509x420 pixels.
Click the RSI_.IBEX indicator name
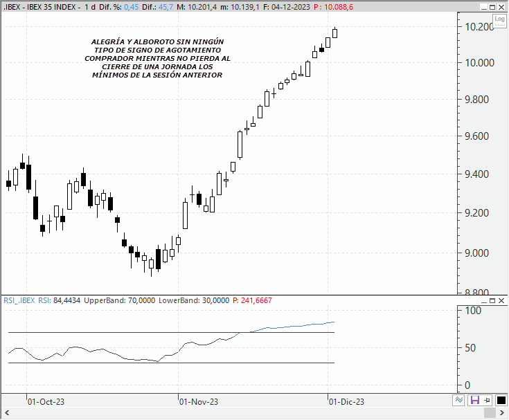[19, 301]
